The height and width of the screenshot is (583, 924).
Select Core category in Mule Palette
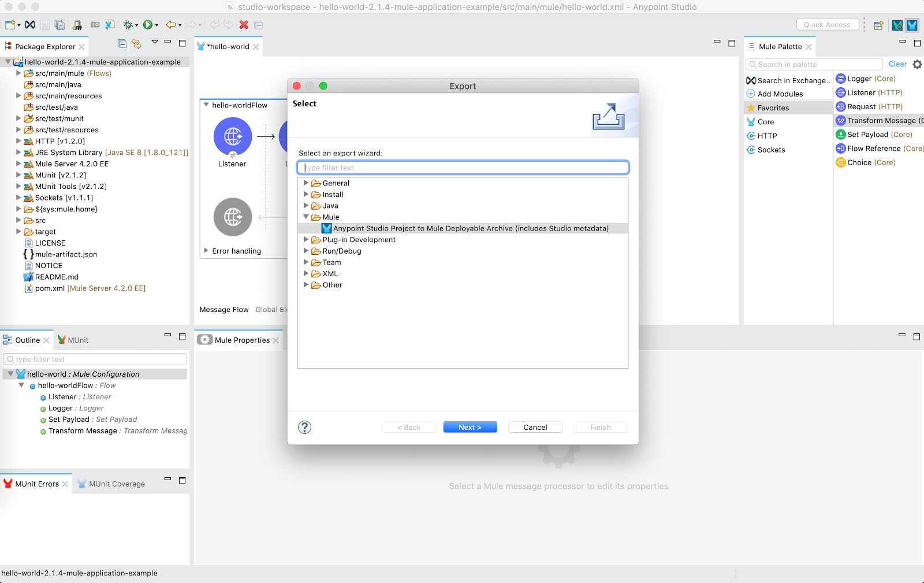[760, 122]
